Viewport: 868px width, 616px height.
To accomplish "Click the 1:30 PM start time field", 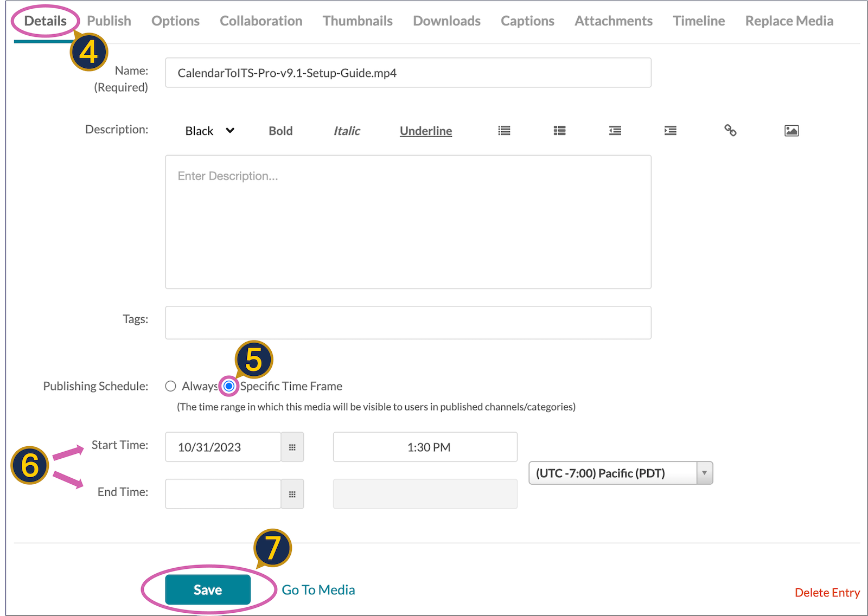I will [x=425, y=447].
